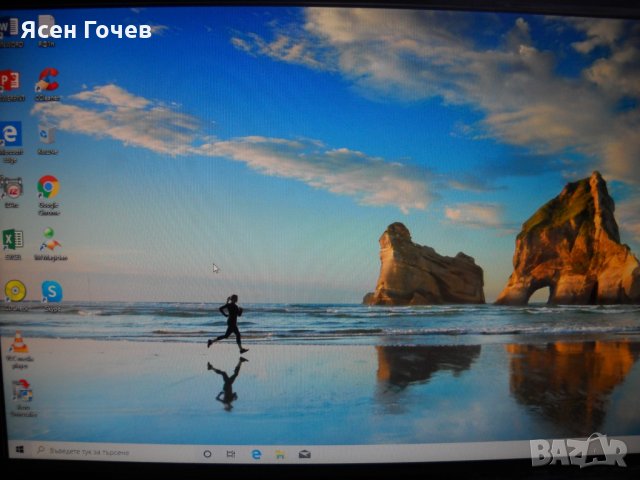Launch CCleaner from the desktop
The width and height of the screenshot is (640, 480).
[46, 80]
